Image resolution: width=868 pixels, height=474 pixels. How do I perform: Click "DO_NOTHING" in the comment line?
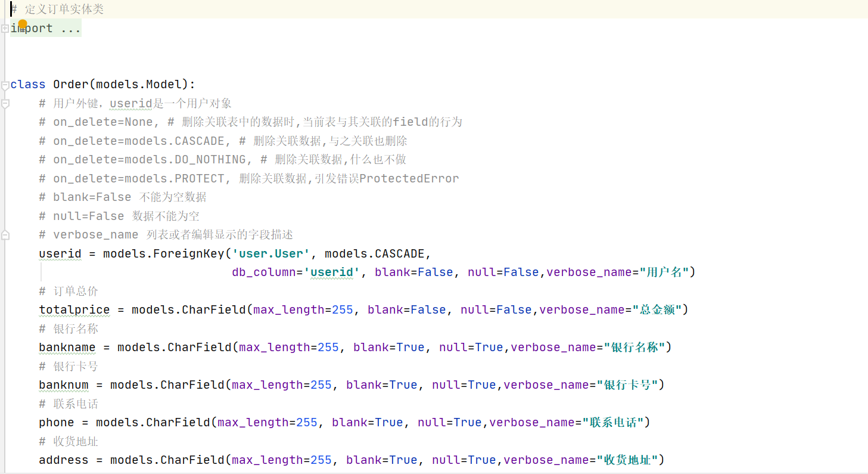[x=210, y=160]
